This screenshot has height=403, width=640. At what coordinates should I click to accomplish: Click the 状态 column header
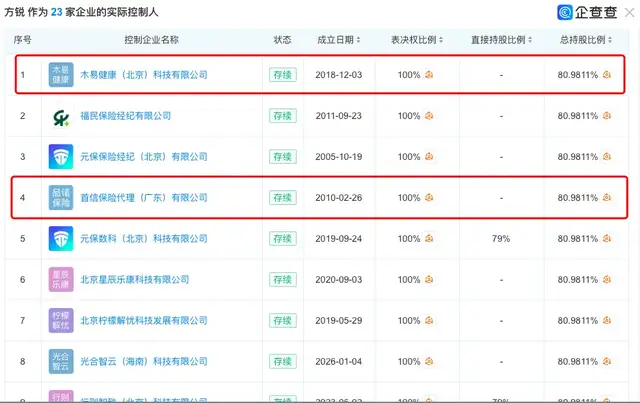point(282,40)
